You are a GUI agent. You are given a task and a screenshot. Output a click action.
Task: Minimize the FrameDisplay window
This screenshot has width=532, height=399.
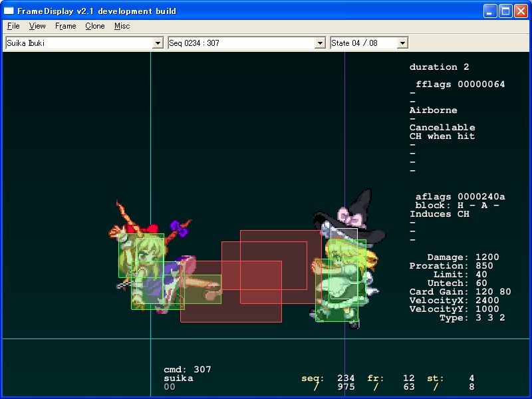click(x=490, y=11)
